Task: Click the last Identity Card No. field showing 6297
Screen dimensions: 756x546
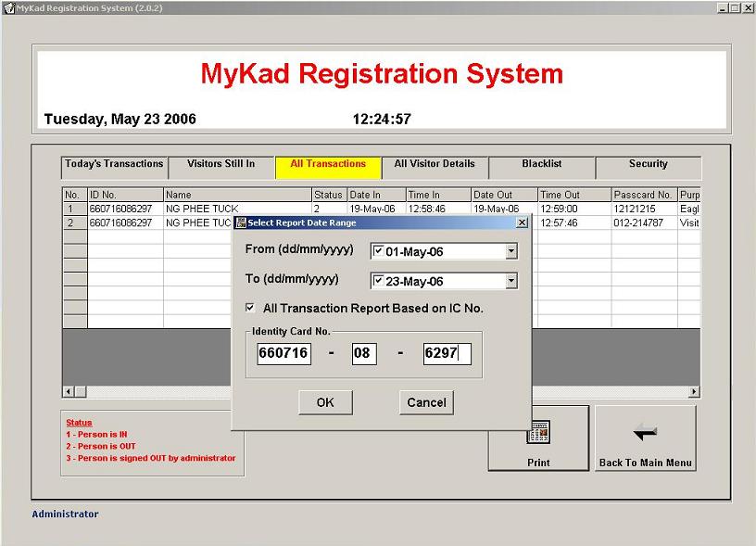Action: pos(447,353)
